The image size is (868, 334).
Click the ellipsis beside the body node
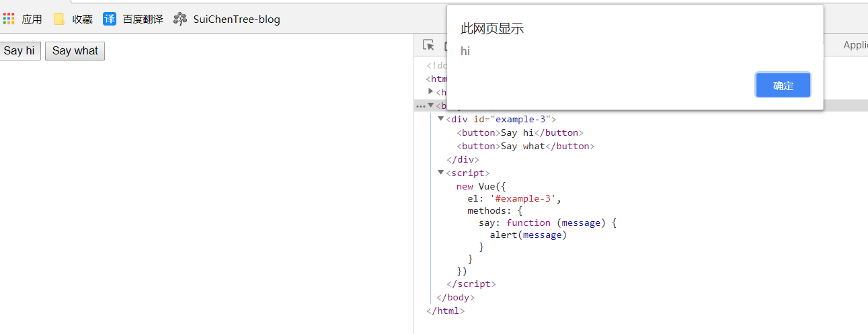(420, 106)
